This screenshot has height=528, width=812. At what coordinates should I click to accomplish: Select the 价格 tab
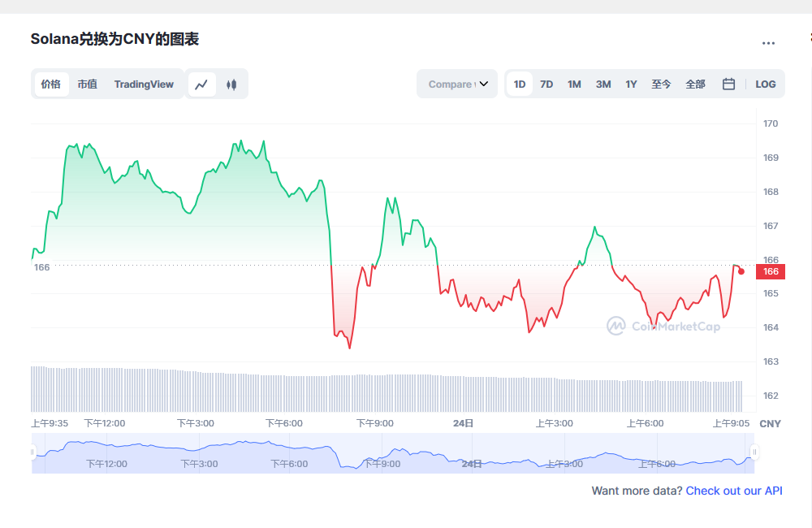pyautogui.click(x=50, y=84)
